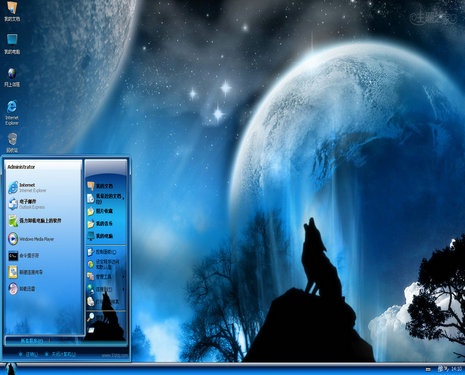Image resolution: width=465 pixels, height=375 pixels.
Task: Open My Recent Documents submenu
Action: click(x=106, y=198)
